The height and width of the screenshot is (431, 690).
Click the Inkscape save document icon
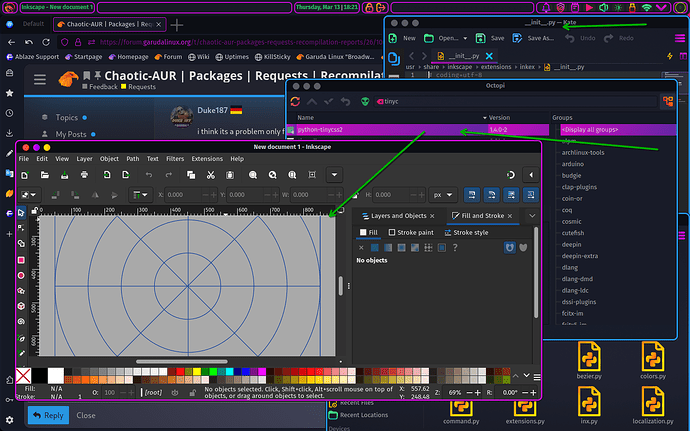pos(64,175)
